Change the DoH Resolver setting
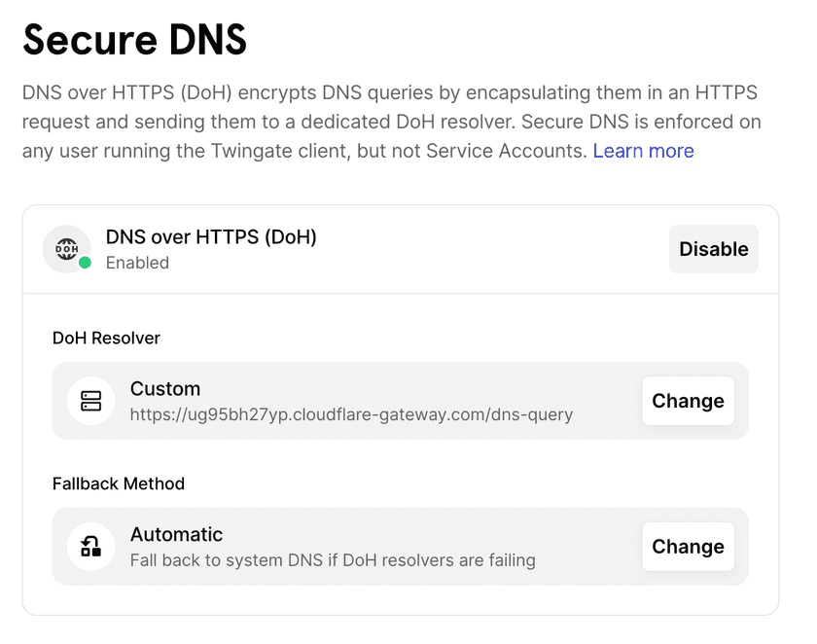The width and height of the screenshot is (817, 644). pyautogui.click(x=688, y=401)
